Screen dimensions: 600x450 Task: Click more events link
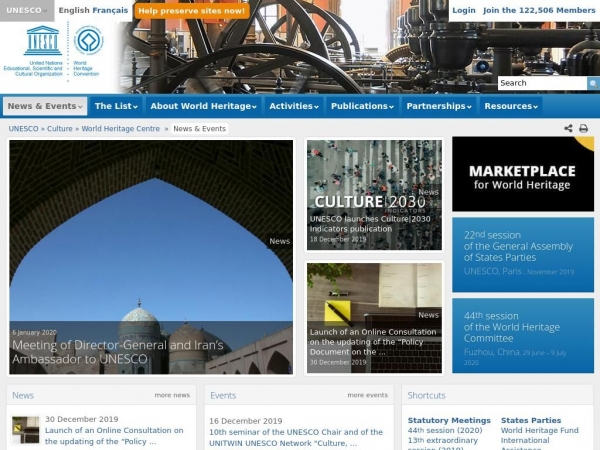tap(368, 395)
